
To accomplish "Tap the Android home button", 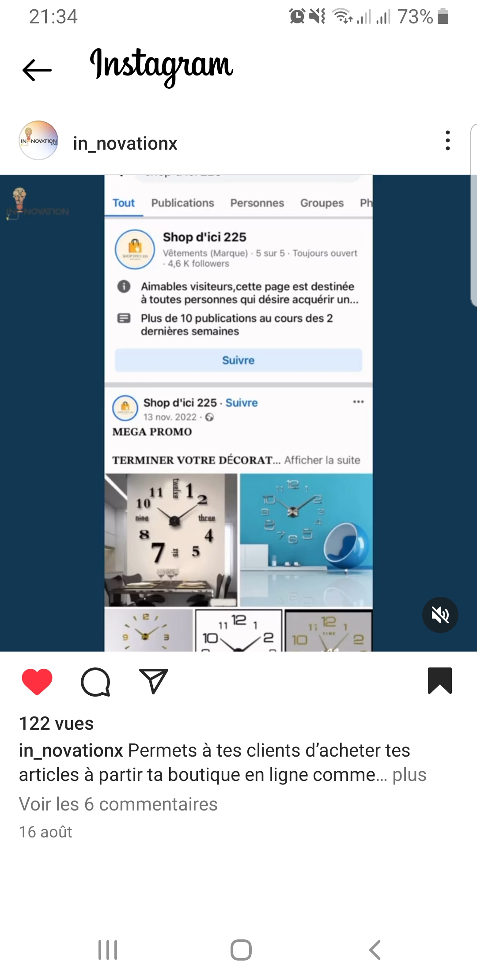I will 241,950.
